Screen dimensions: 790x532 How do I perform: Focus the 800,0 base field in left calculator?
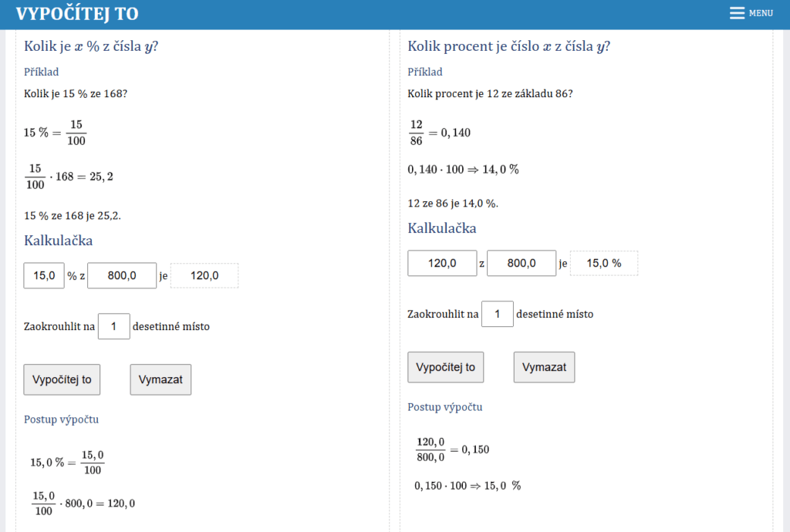coord(122,276)
